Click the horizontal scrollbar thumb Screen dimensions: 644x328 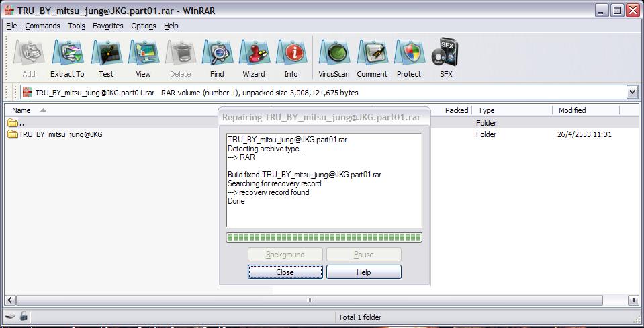coord(310,300)
